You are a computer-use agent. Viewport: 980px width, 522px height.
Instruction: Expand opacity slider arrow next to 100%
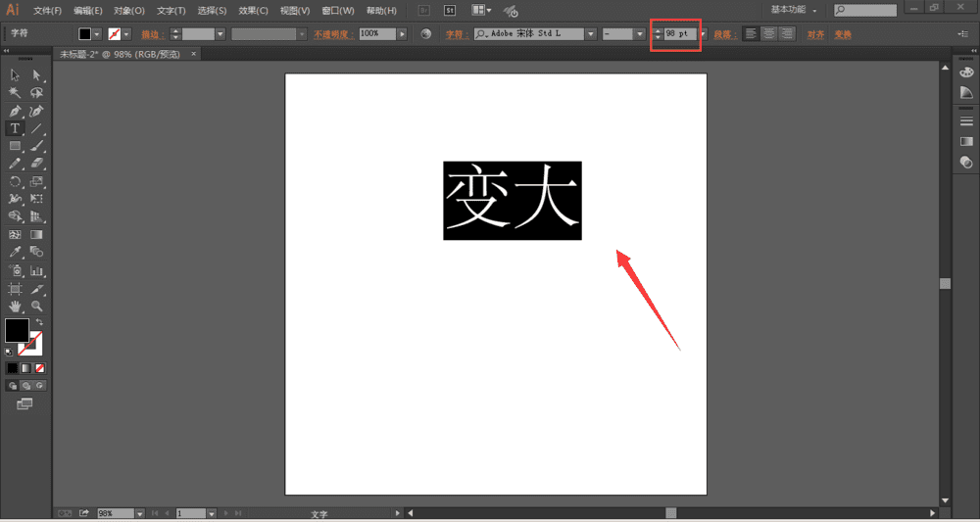point(402,34)
